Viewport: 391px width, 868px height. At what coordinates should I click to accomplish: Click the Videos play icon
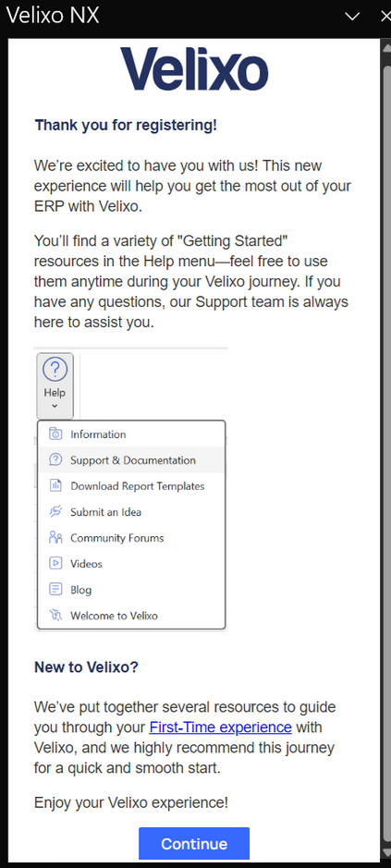coord(55,564)
